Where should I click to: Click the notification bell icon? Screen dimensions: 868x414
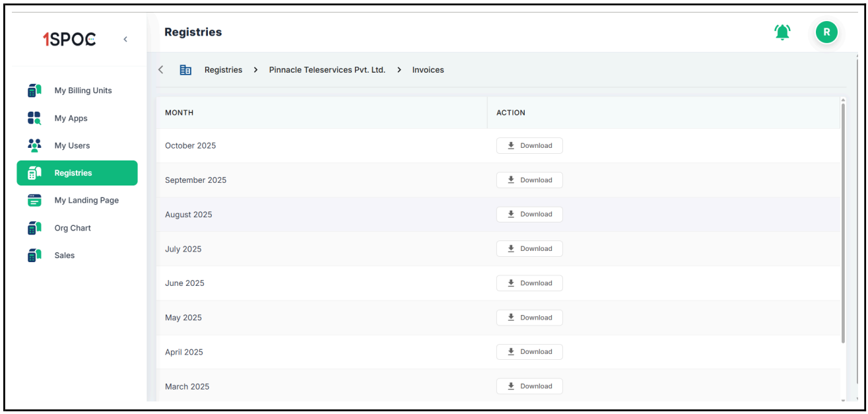(782, 32)
